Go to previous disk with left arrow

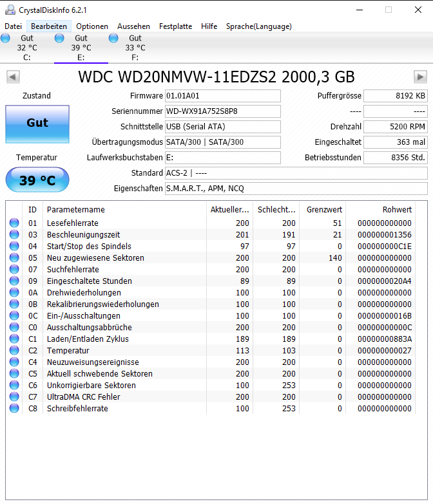[13, 77]
